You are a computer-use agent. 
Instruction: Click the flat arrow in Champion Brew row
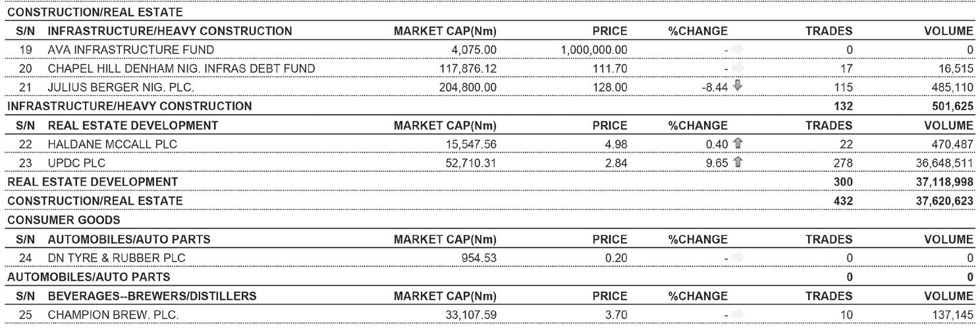pos(736,314)
